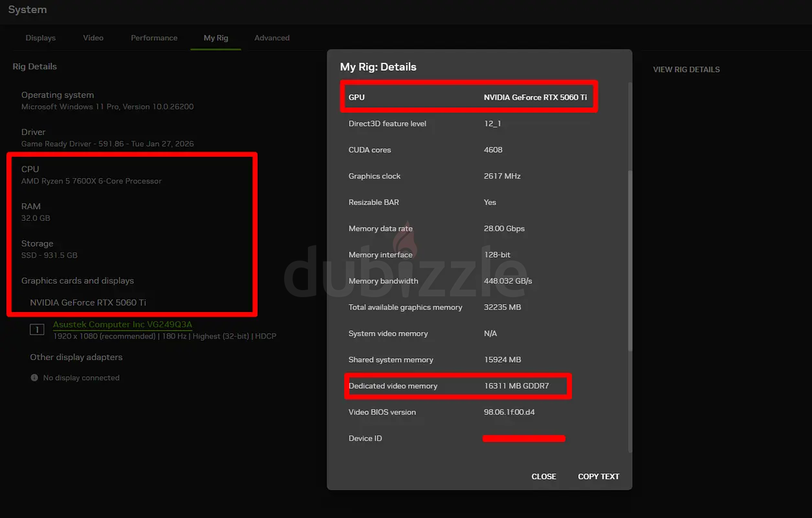812x518 pixels.
Task: Open the Asustek Computer Inc VG249Q3A link
Action: click(x=122, y=324)
